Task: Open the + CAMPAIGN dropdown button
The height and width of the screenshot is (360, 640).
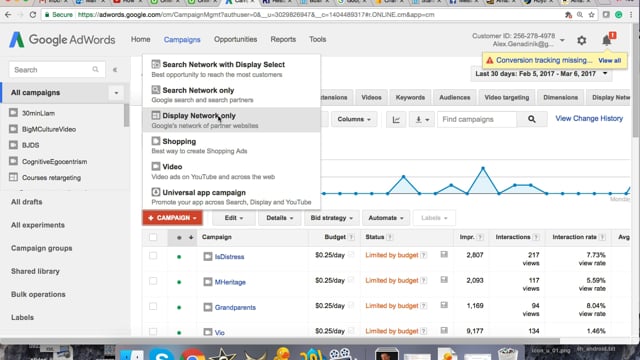Action: tap(172, 218)
